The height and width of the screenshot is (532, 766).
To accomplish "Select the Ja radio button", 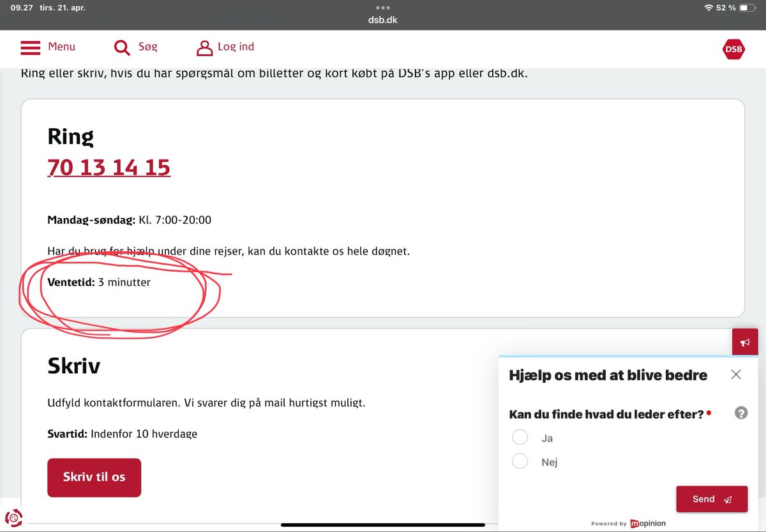I will 520,437.
